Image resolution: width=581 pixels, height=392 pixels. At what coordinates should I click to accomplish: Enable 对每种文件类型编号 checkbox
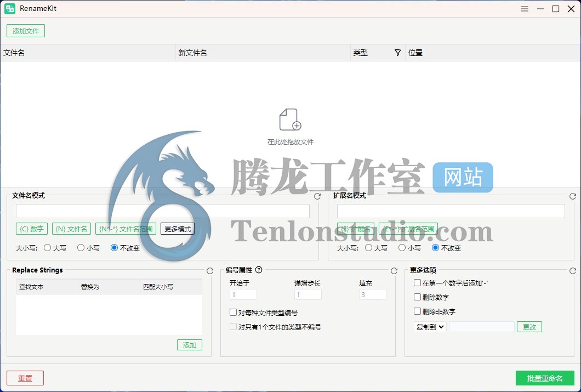pyautogui.click(x=233, y=313)
